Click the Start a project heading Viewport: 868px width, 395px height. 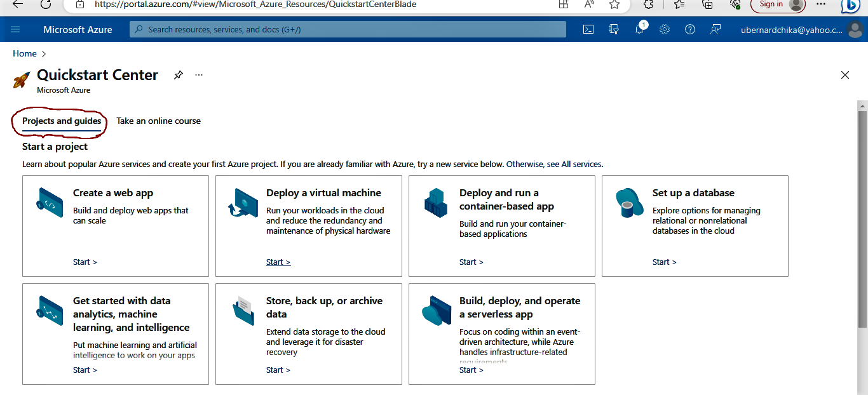(55, 147)
